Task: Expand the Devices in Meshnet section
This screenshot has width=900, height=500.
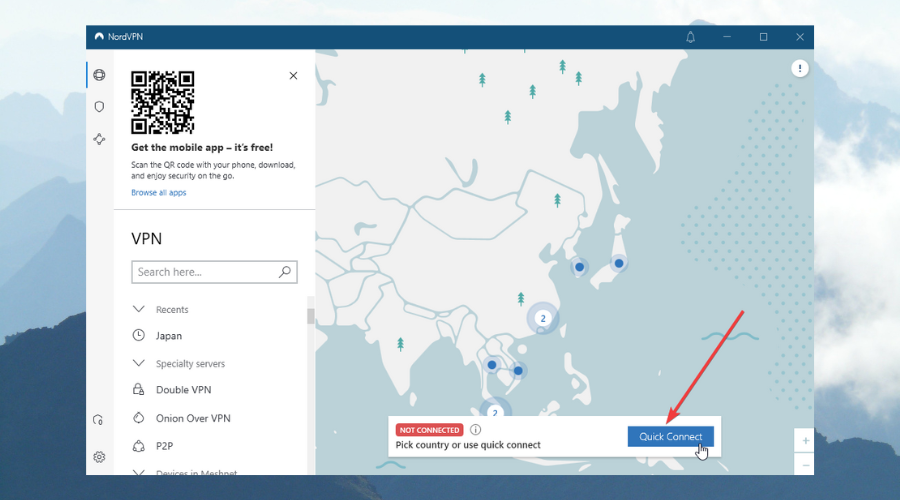Action: click(138, 472)
